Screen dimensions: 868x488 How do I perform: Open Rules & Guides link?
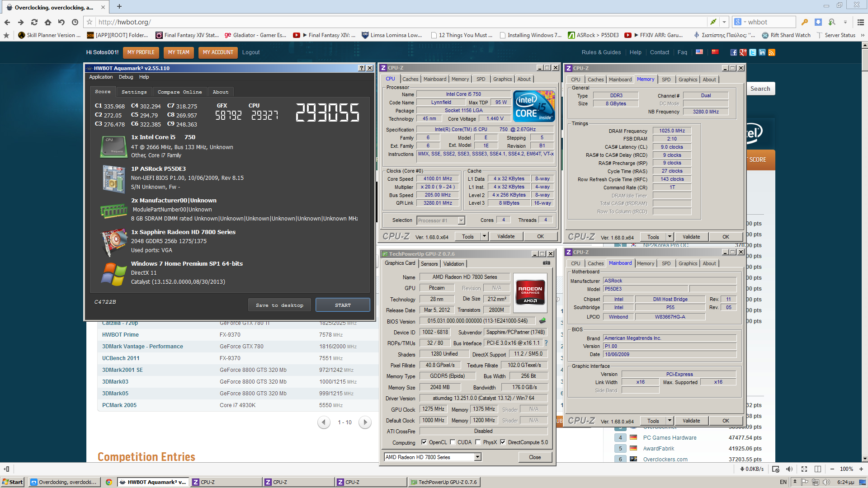[x=601, y=52]
